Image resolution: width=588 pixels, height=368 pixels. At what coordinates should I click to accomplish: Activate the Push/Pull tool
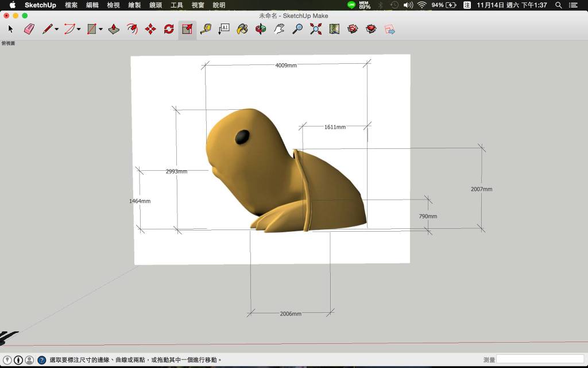tap(114, 29)
